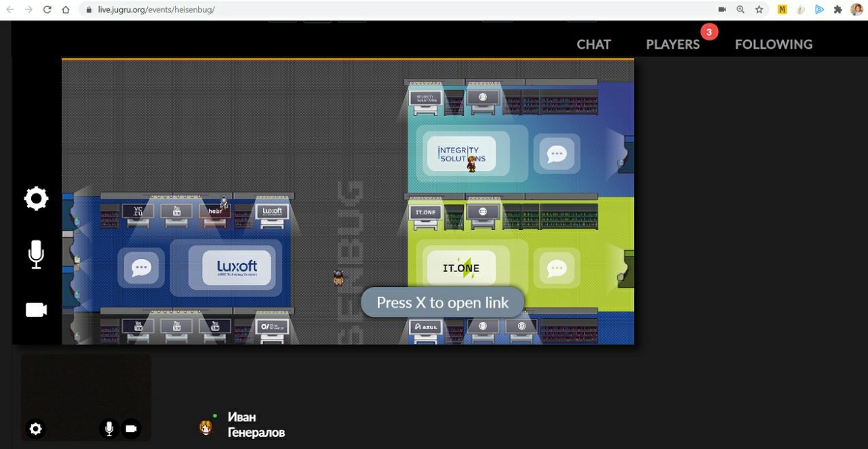Click the Azul monitor stand
This screenshot has width=868, height=449.
426,330
